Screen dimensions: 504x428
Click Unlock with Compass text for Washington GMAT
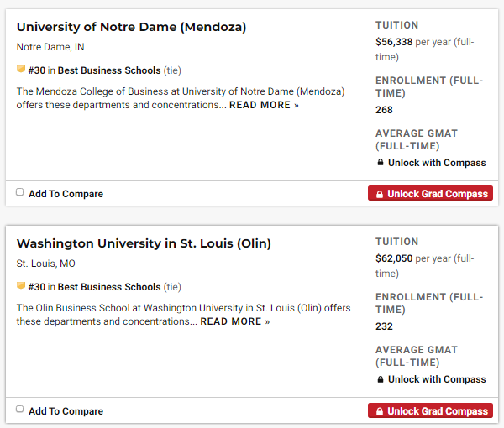[x=437, y=379]
